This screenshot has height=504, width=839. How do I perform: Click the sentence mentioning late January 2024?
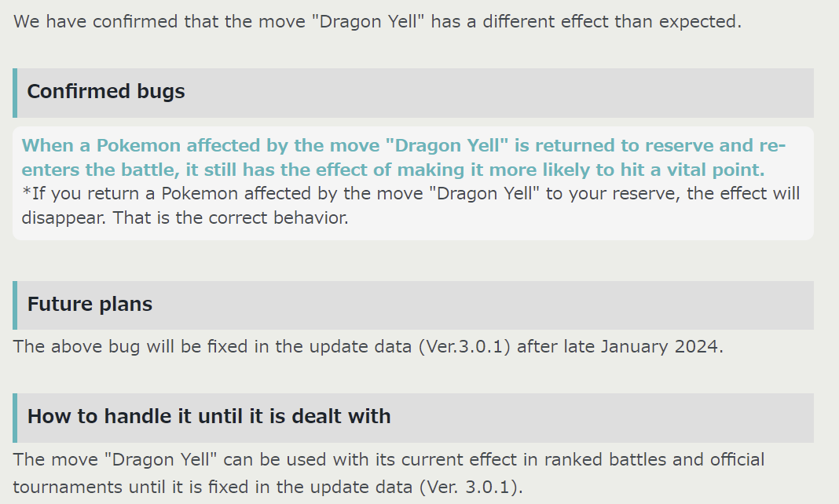368,347
